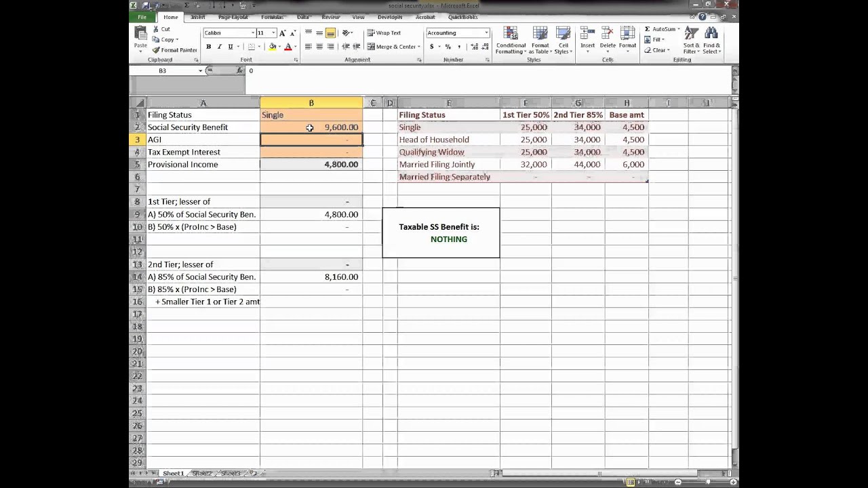
Task: Apply the dollar accounting number format
Action: pyautogui.click(x=431, y=47)
